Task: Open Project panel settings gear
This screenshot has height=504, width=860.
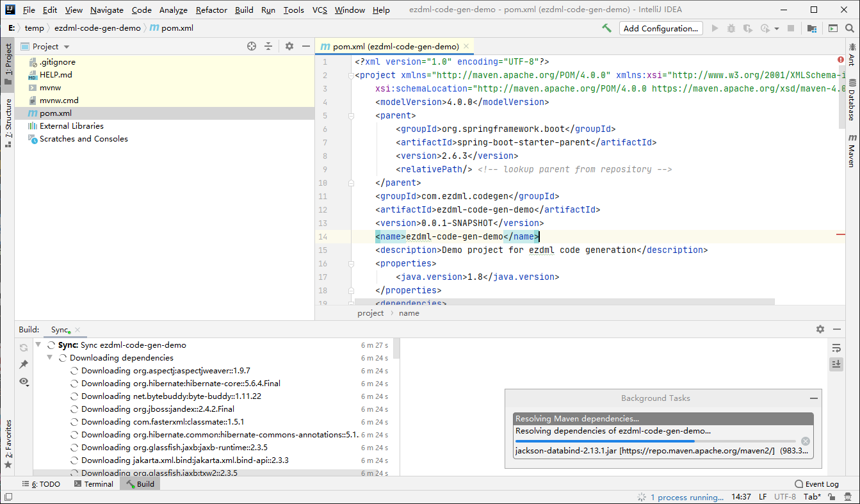Action: [x=289, y=46]
